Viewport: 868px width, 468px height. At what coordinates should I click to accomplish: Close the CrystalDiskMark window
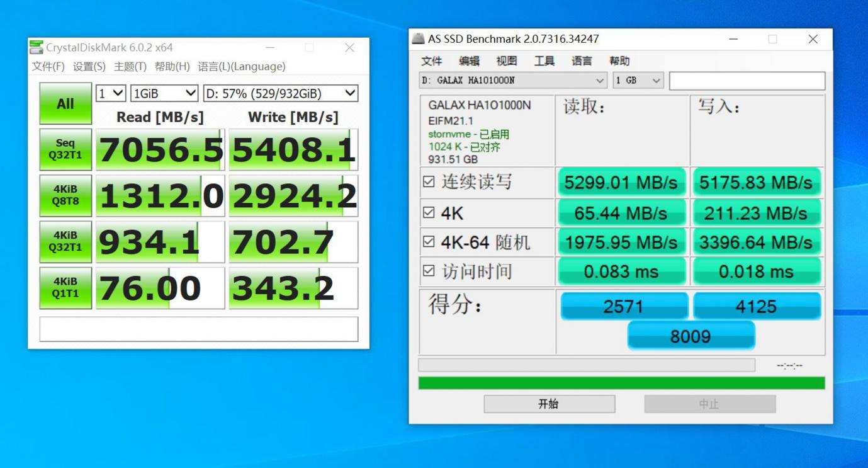(349, 47)
